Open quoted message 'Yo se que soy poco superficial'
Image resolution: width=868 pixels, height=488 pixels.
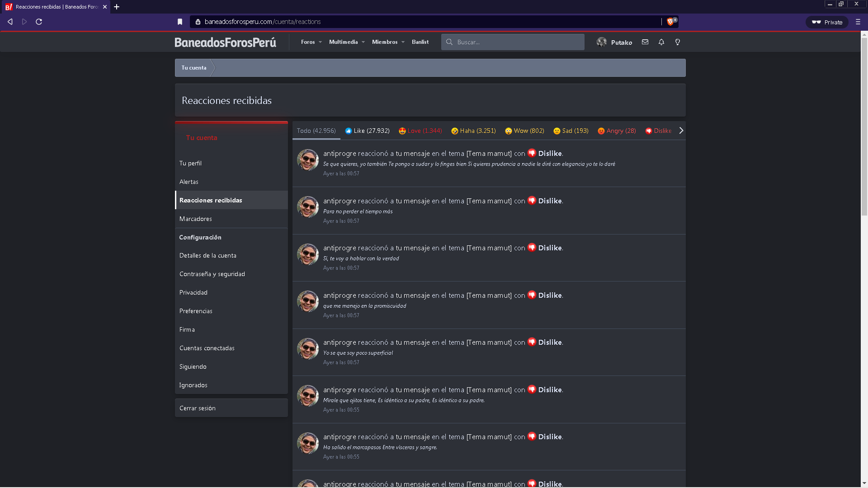pos(358,353)
